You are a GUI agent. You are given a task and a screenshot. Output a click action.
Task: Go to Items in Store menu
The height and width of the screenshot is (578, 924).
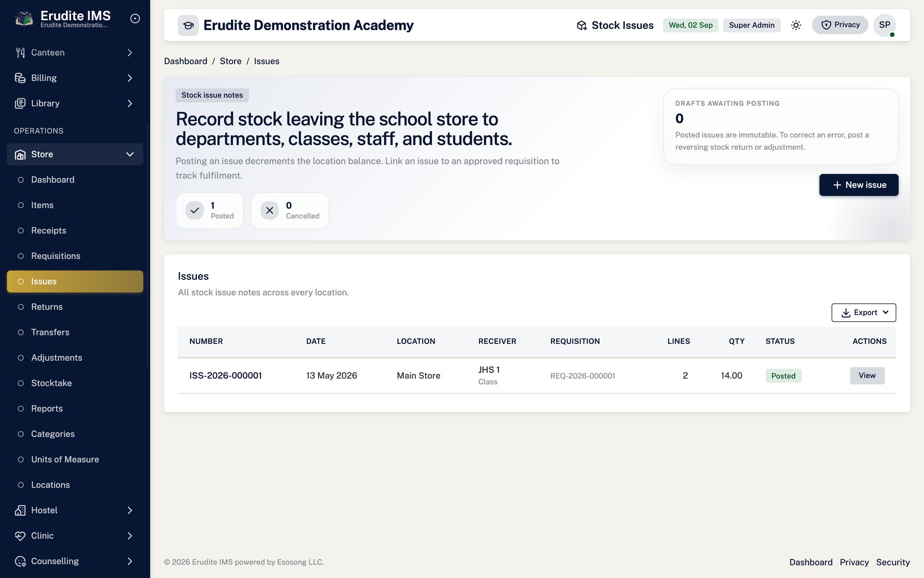[75, 205]
